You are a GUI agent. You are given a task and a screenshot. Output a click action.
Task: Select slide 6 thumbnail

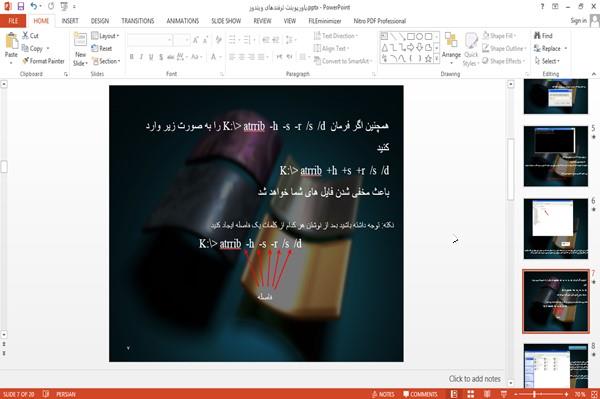pos(556,229)
